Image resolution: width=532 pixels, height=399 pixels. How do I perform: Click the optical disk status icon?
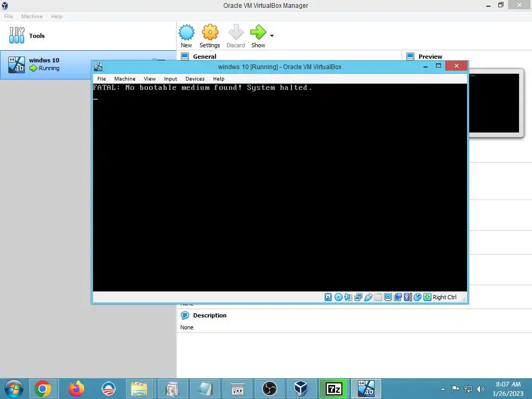(x=338, y=297)
